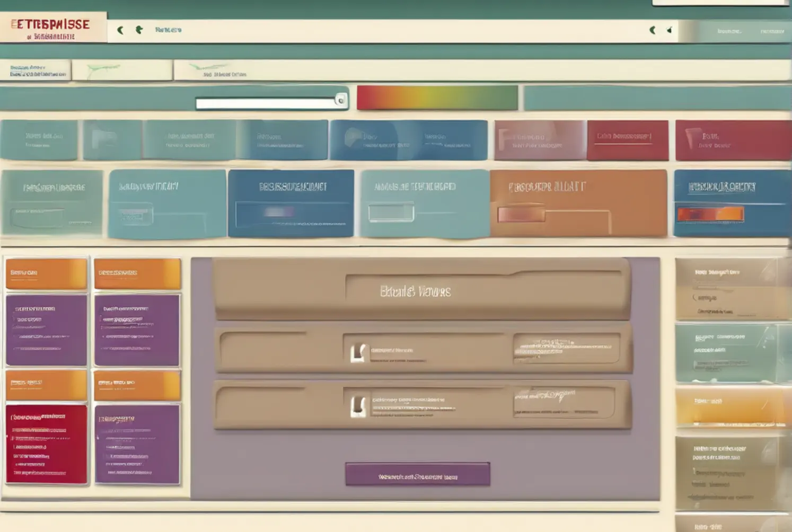Toggle the red switch on the orange card
Viewport: 792px width, 532px height.
click(x=521, y=215)
